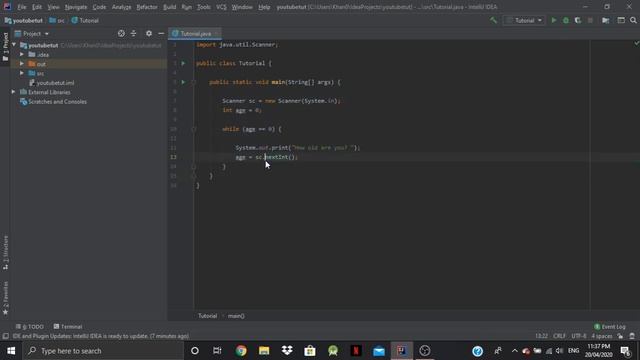Fold the while loop block in gutter
Viewport: 640px width, 360px height.
click(194, 129)
